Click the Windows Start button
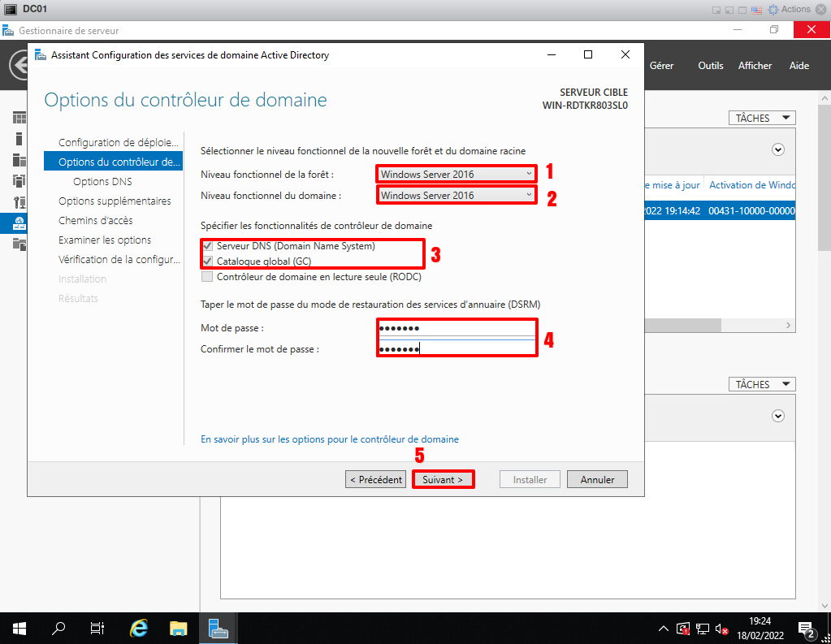The image size is (831, 644). click(19, 628)
